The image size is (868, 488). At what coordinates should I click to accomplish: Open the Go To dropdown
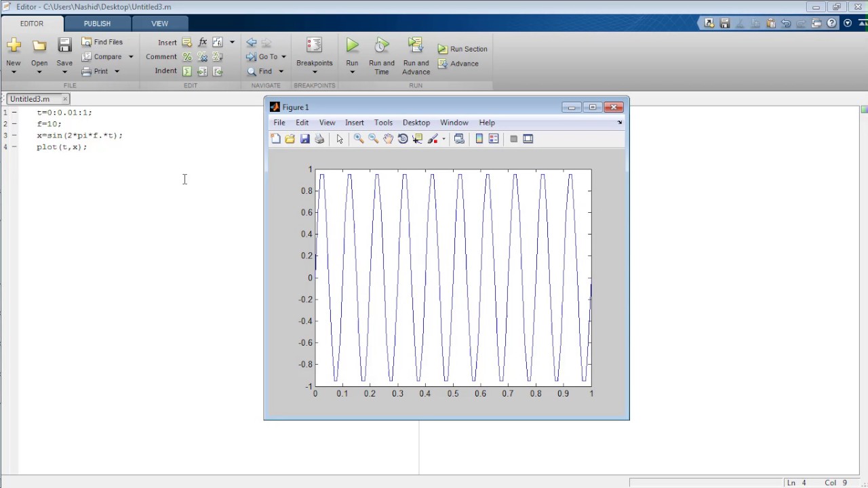click(267, 57)
